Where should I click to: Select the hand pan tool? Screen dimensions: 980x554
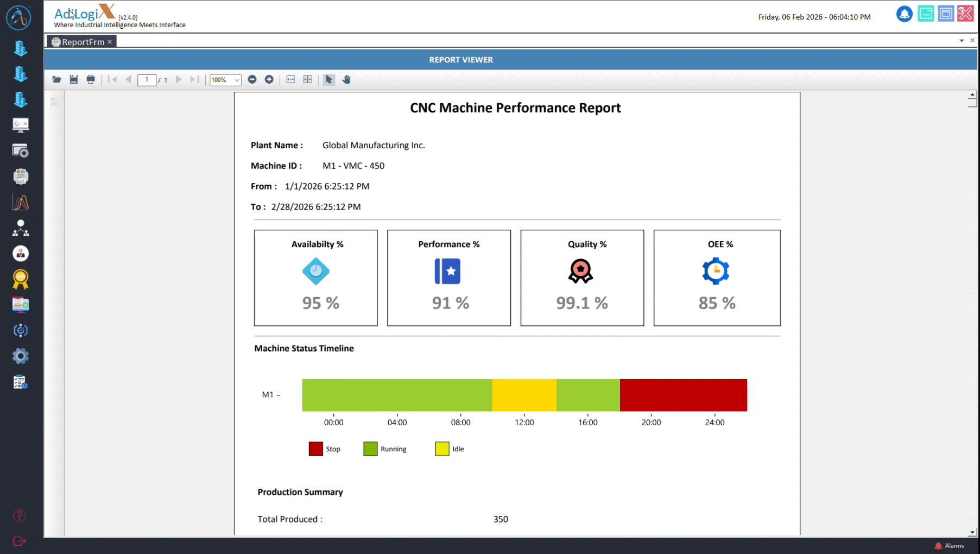click(346, 79)
